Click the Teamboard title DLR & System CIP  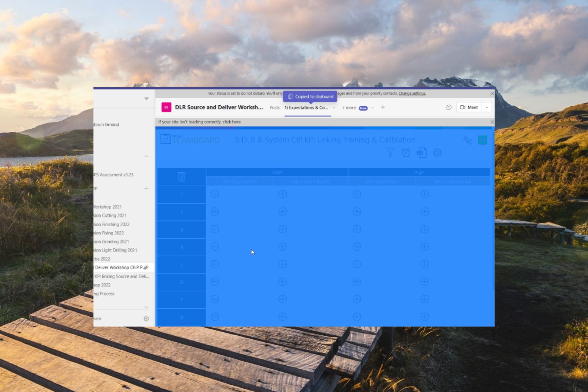pos(327,140)
